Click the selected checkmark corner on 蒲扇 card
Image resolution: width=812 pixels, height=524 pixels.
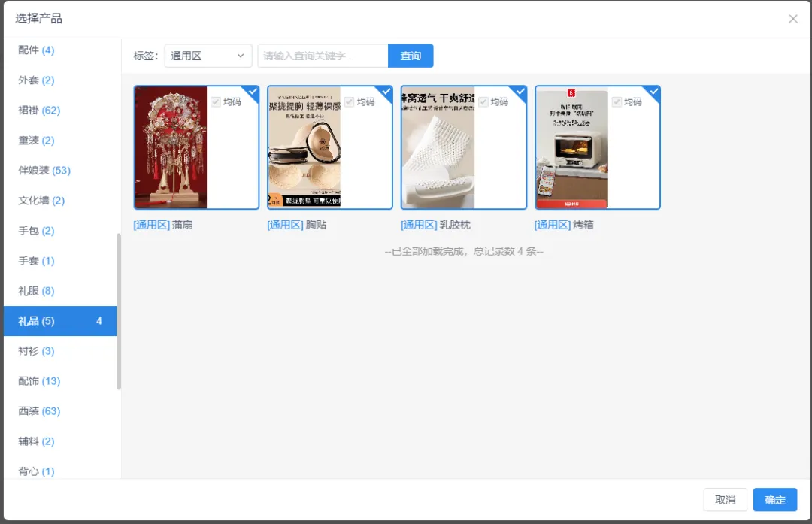click(x=253, y=91)
